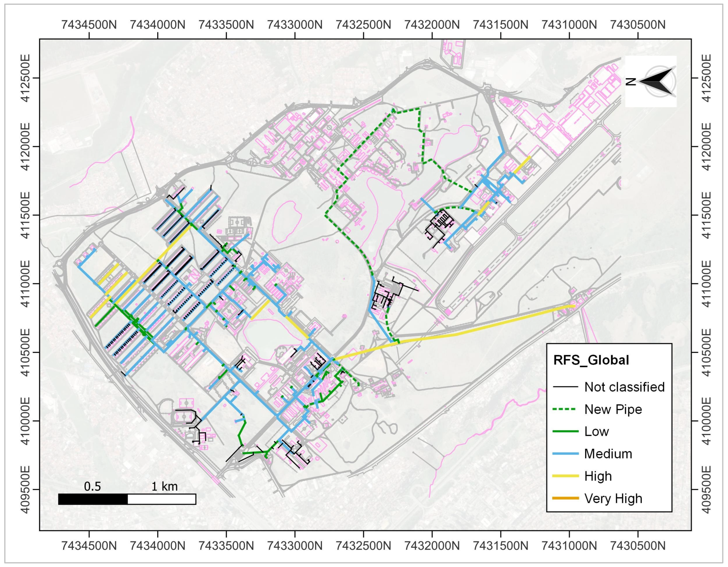Viewport: 728px width, 567px height.
Task: Click the 'N' letter beside compass
Action: point(630,81)
